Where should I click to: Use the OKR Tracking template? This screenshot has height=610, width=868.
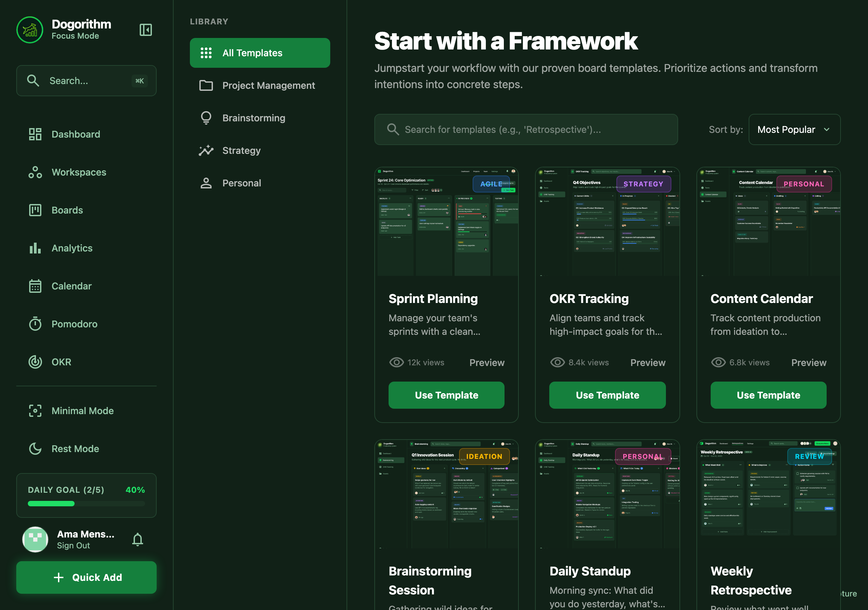[x=608, y=395]
